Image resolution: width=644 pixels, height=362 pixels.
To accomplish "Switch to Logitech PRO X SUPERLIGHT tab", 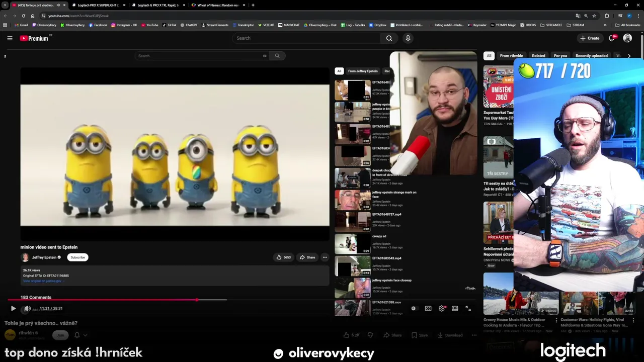I will pyautogui.click(x=98, y=5).
